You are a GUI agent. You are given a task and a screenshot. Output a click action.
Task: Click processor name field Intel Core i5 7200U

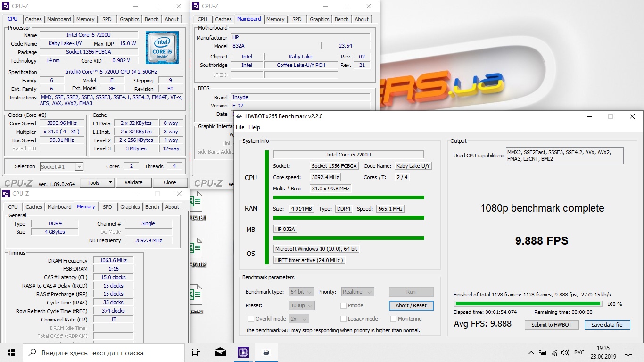click(x=89, y=35)
